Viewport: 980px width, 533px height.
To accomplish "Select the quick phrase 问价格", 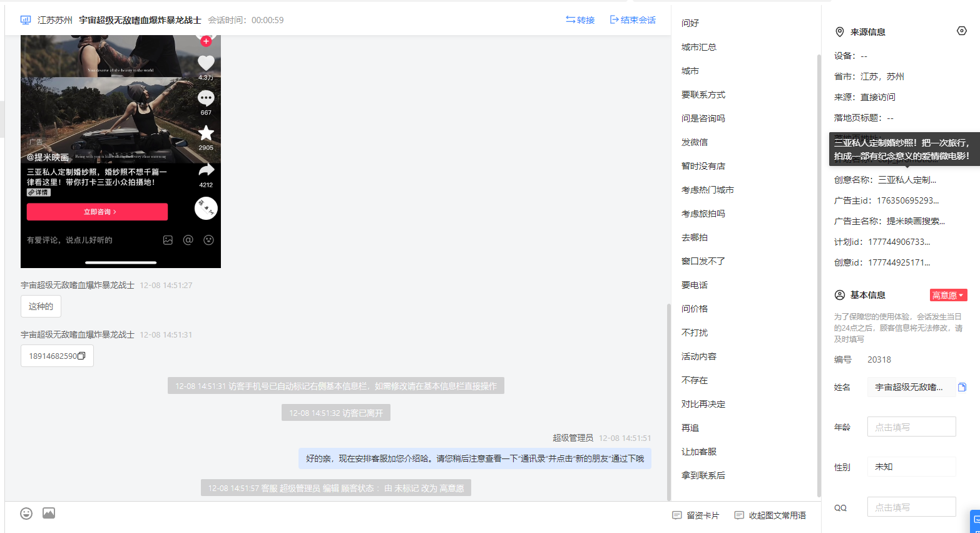I will 695,309.
